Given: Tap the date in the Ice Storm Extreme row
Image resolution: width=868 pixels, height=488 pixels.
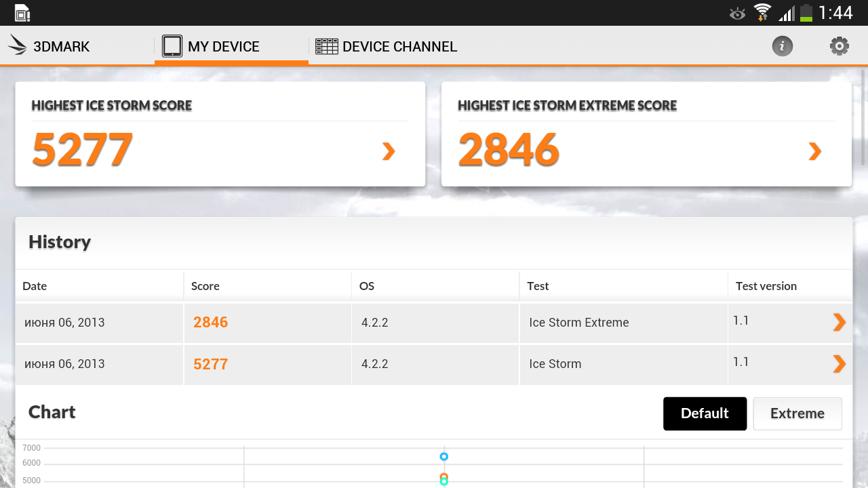Looking at the screenshot, I should tap(64, 323).
